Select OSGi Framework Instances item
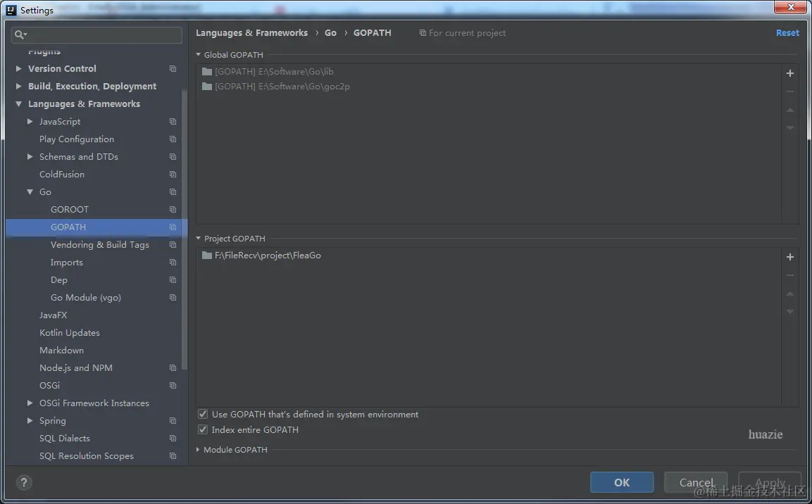This screenshot has height=504, width=812. (x=94, y=403)
